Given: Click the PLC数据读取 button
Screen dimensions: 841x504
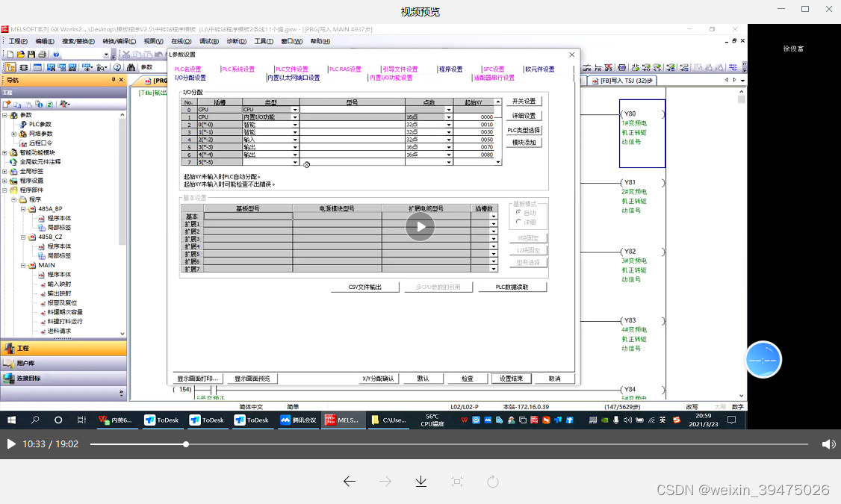Looking at the screenshot, I should coord(513,287).
